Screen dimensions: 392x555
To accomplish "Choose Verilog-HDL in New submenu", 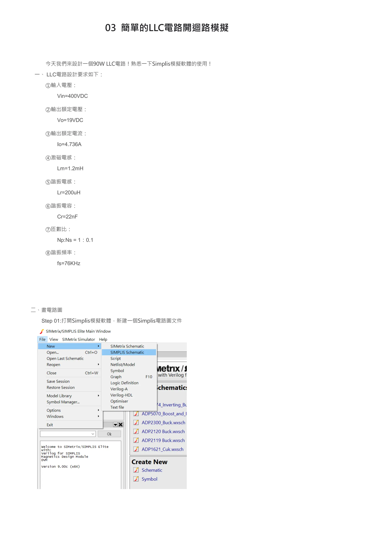I will pyautogui.click(x=122, y=395).
